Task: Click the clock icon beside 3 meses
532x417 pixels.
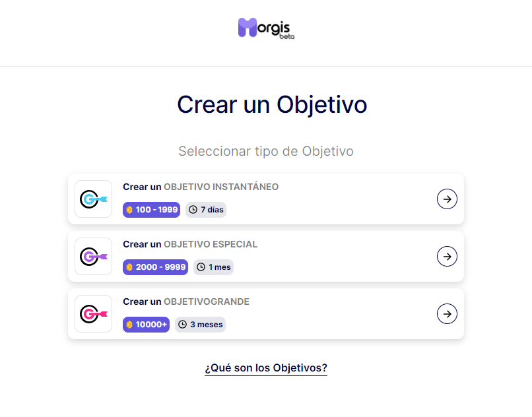Action: click(x=183, y=325)
